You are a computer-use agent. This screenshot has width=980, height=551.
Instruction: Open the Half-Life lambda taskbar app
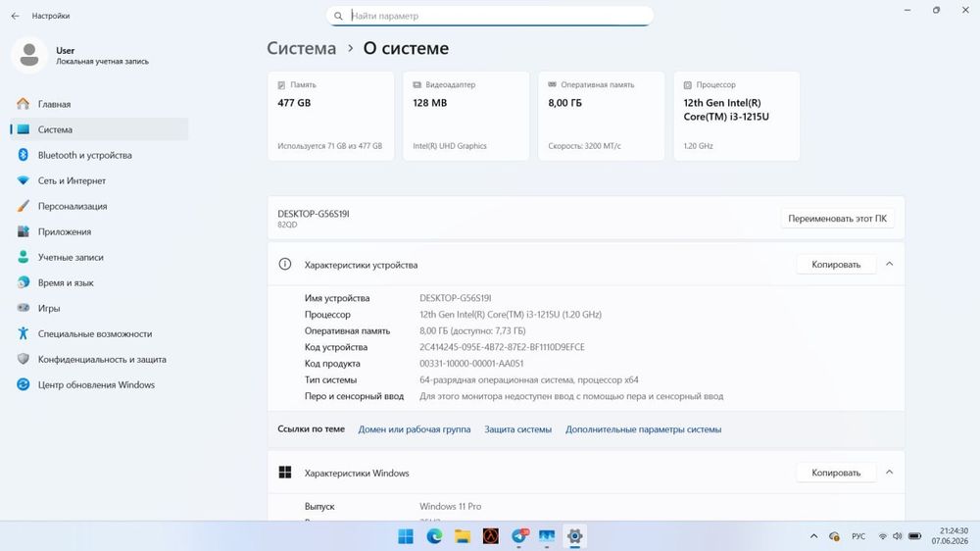tap(491, 536)
